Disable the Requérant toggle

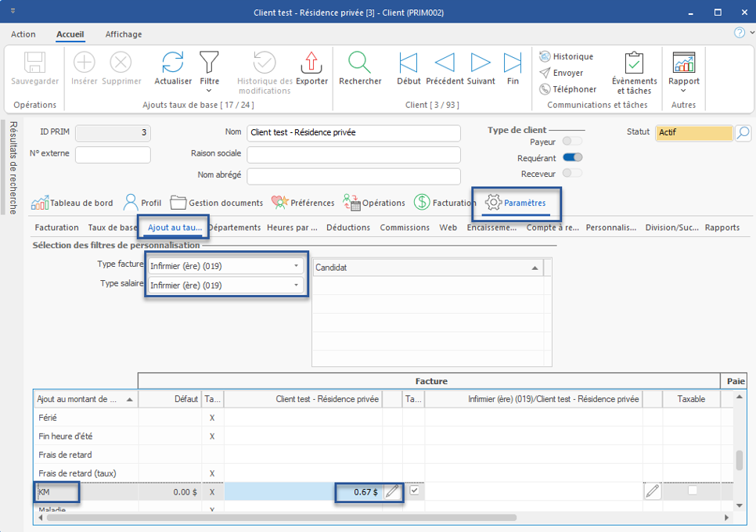click(572, 158)
